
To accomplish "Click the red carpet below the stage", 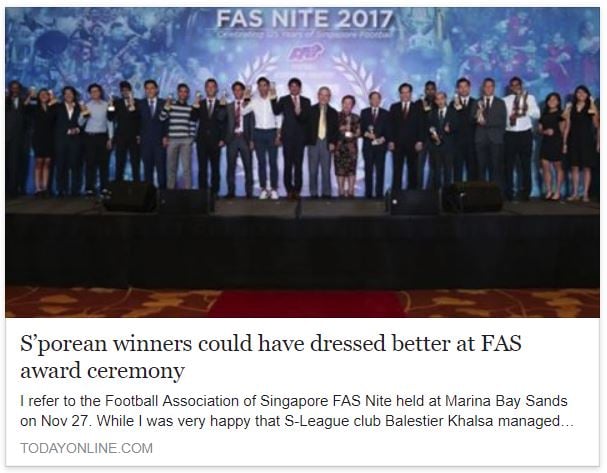I will pyautogui.click(x=307, y=303).
